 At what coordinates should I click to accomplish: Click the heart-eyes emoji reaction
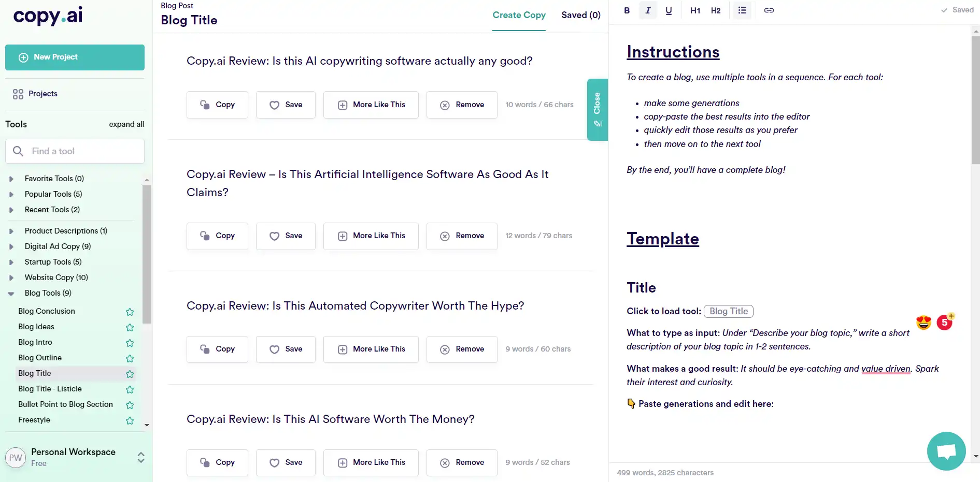pyautogui.click(x=924, y=323)
